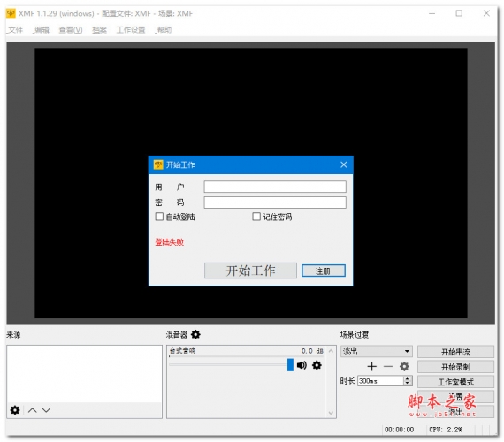
Task: Click the 密码 password input field
Action: click(x=275, y=202)
